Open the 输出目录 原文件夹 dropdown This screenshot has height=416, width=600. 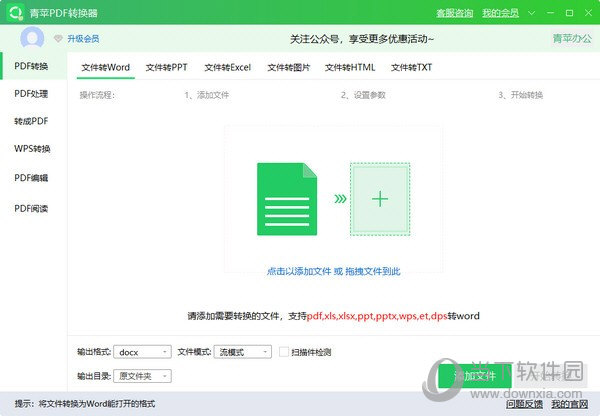[x=142, y=376]
